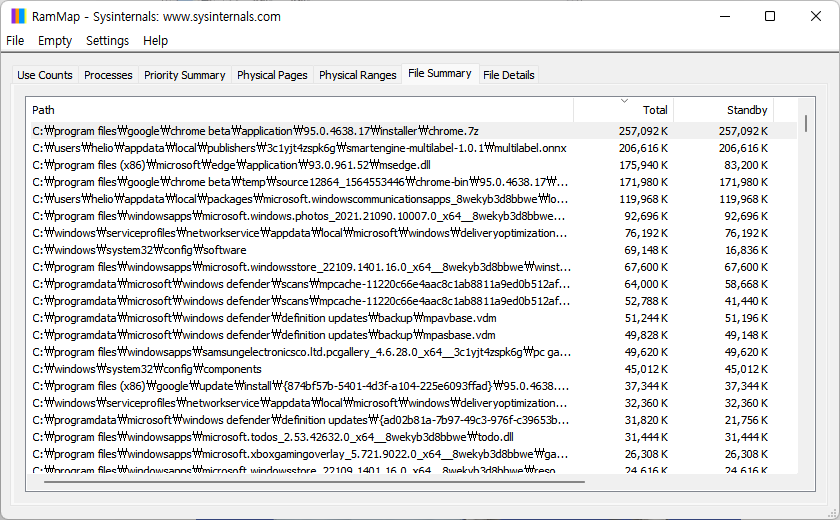Click the 58,668 K Standby value

click(x=746, y=284)
